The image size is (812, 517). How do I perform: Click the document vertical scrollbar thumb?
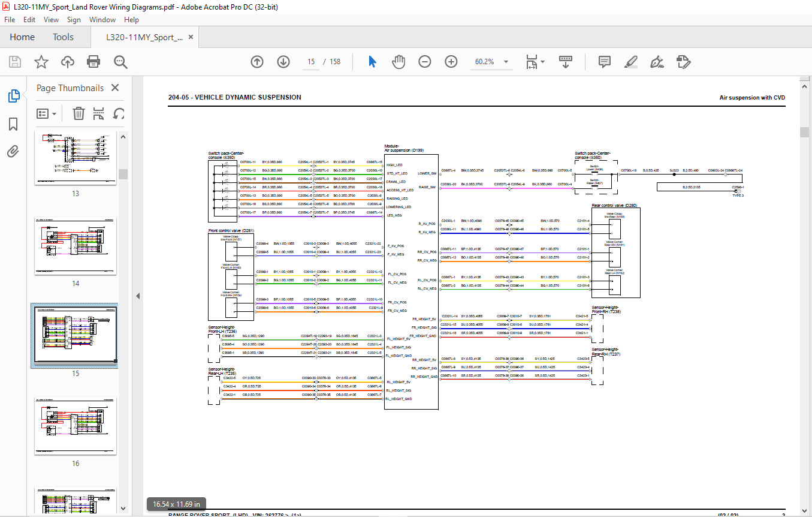click(805, 133)
